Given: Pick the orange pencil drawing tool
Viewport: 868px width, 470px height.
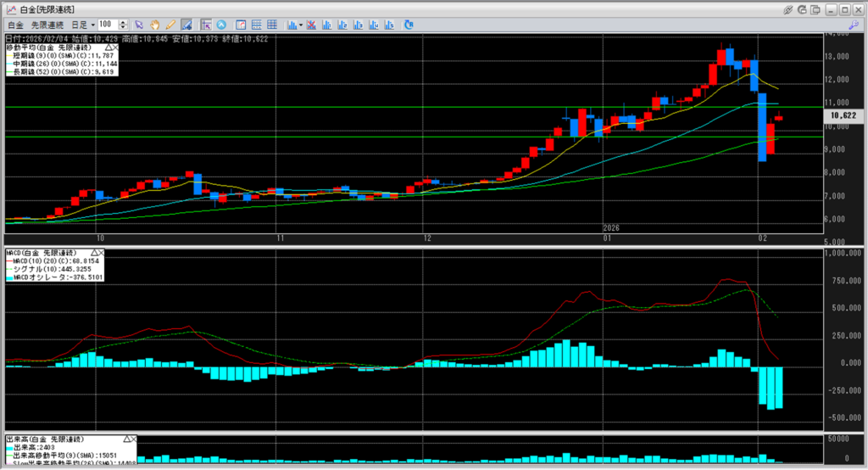Looking at the screenshot, I should pos(170,25).
